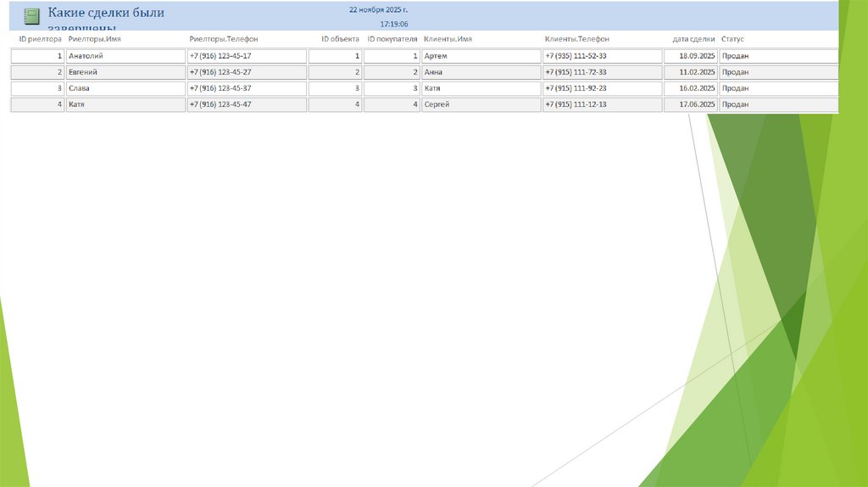The image size is (868, 487).
Task: Select realtor name cell 'Слава'
Action: point(125,88)
